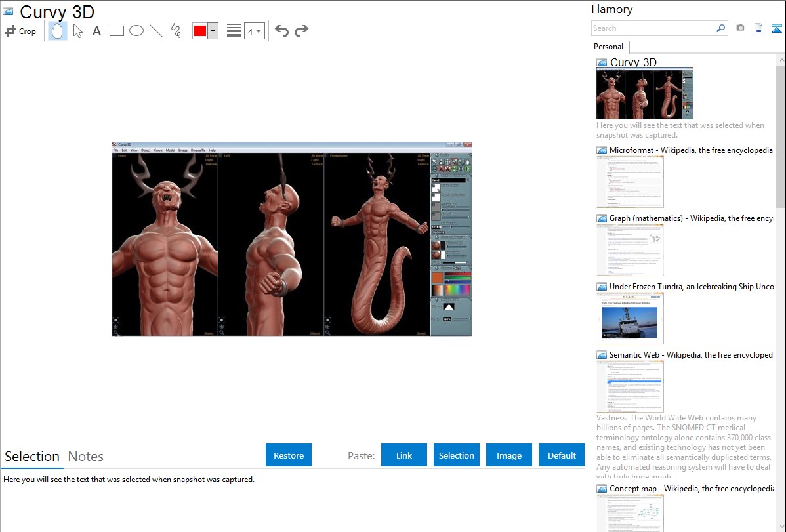Click the Restore button

(289, 455)
